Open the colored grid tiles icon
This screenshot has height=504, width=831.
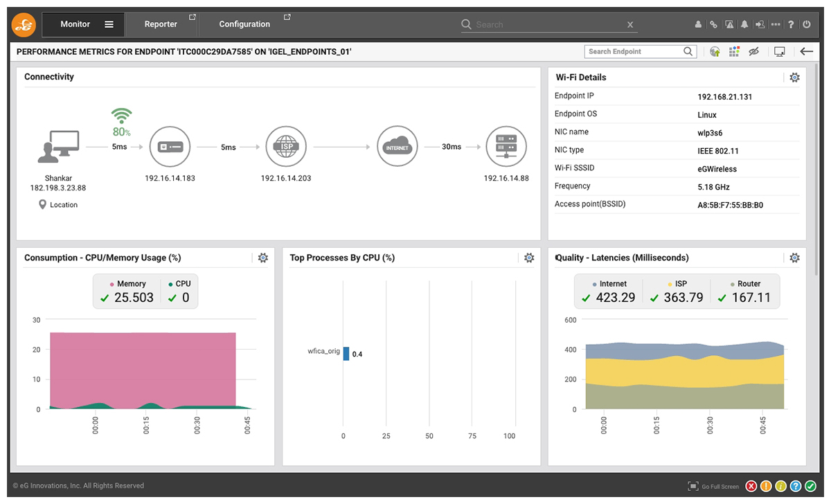(735, 51)
